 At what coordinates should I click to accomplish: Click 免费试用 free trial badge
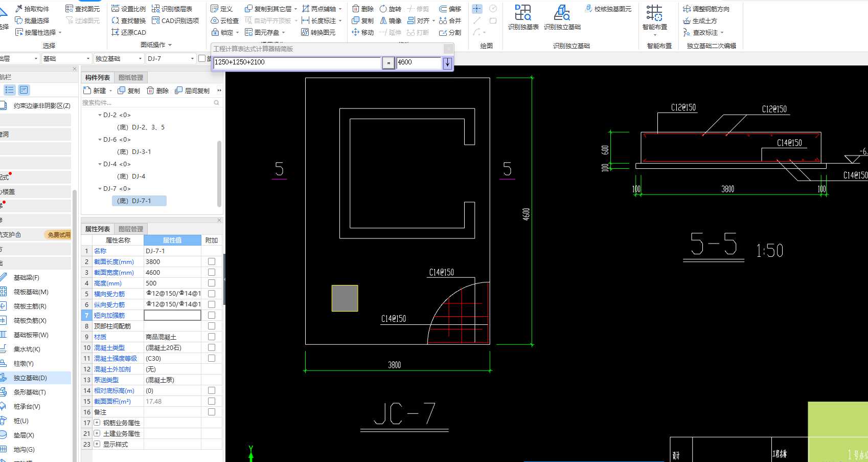(58, 235)
